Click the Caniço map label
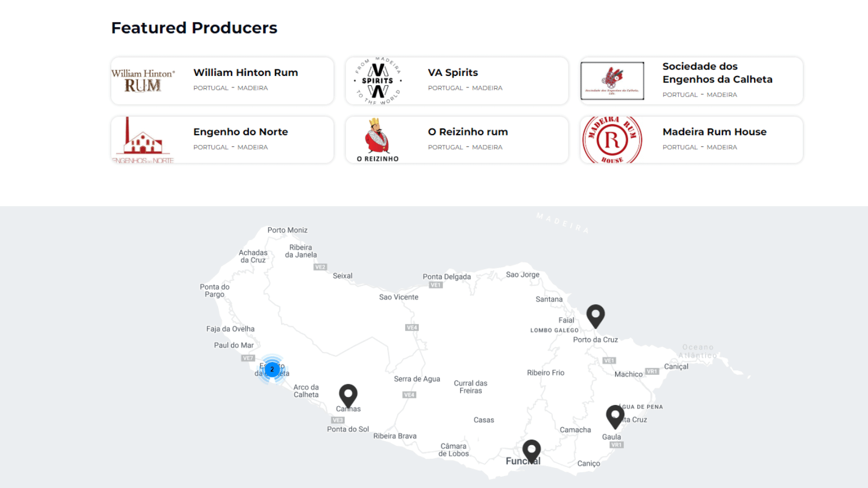This screenshot has width=868, height=488. pos(589,464)
